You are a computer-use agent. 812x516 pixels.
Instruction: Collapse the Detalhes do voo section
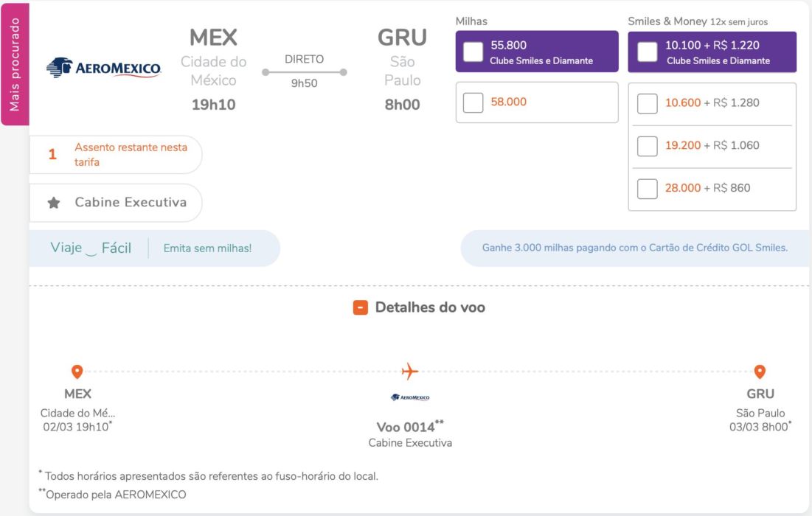point(420,307)
